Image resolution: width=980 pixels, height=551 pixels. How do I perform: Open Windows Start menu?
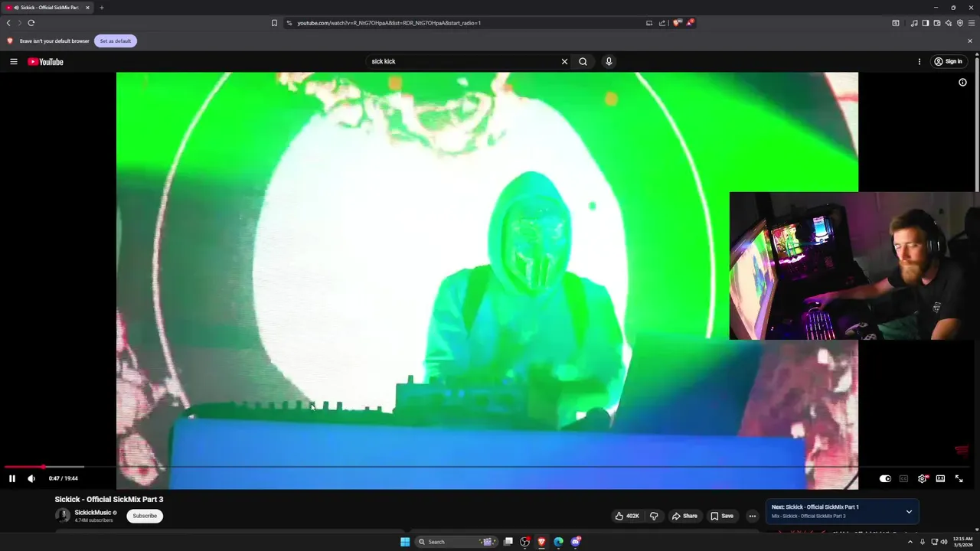pyautogui.click(x=405, y=542)
